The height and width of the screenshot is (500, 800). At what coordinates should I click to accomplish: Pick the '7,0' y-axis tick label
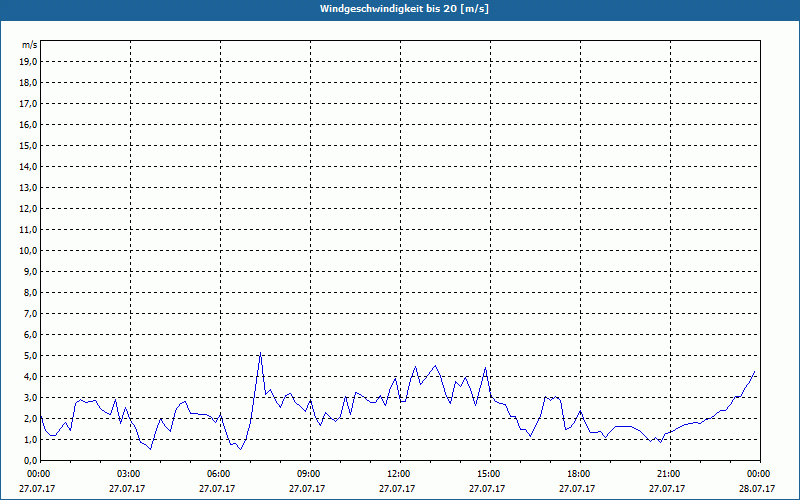pos(31,314)
